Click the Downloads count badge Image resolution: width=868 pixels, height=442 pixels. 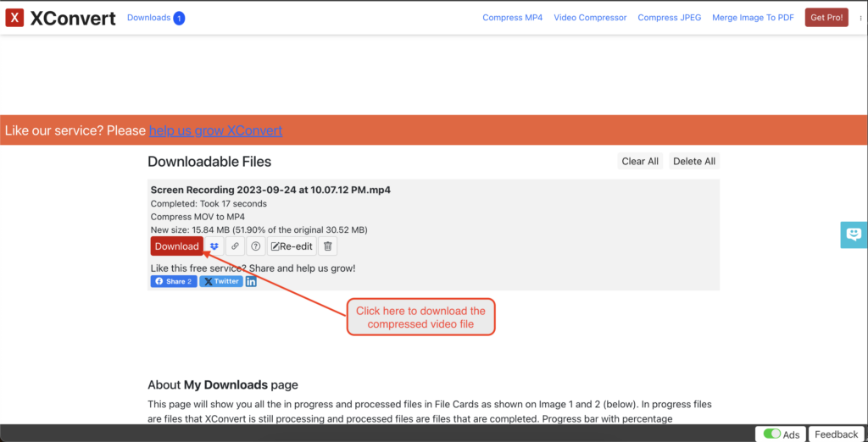[179, 19]
